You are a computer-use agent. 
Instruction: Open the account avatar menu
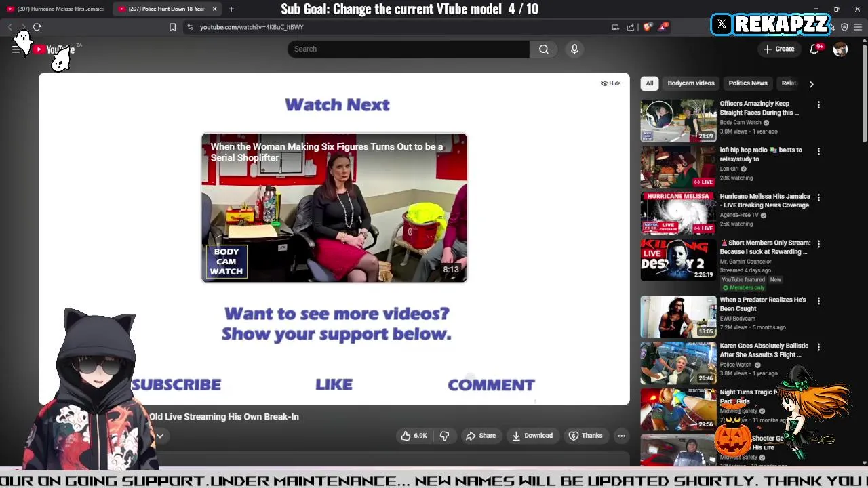tap(840, 49)
